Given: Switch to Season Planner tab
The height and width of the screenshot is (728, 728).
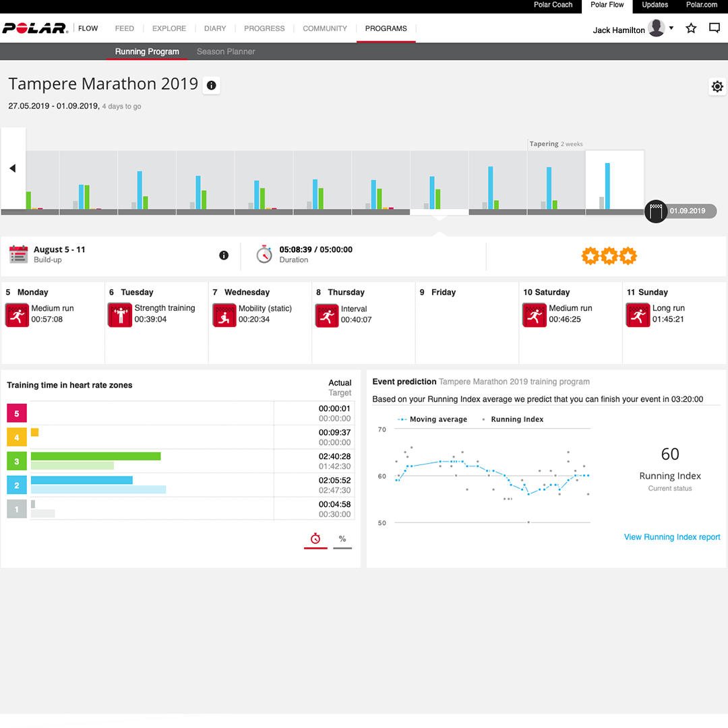Looking at the screenshot, I should (x=226, y=51).
